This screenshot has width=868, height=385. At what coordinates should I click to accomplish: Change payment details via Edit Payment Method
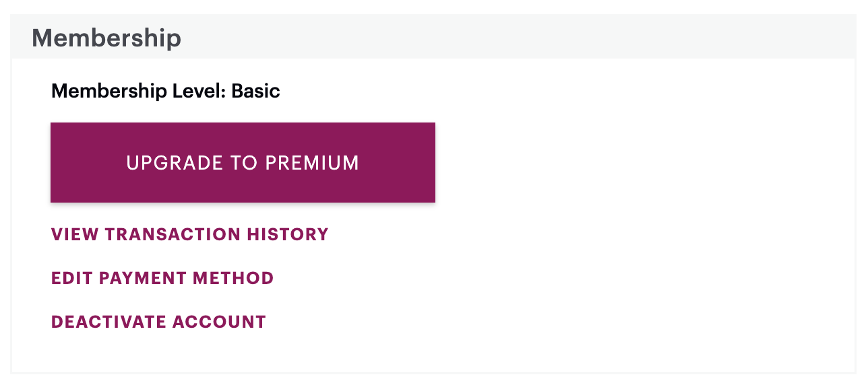point(162,278)
